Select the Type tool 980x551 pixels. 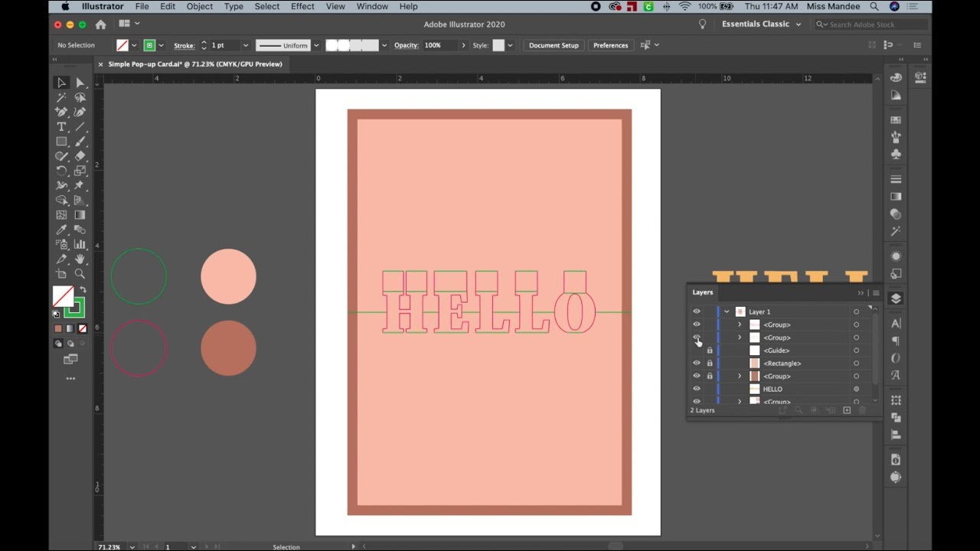pos(61,127)
